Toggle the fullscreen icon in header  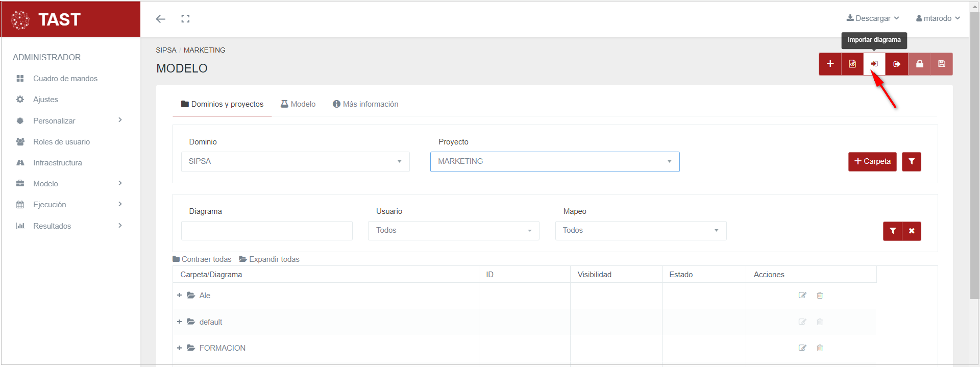pos(185,19)
